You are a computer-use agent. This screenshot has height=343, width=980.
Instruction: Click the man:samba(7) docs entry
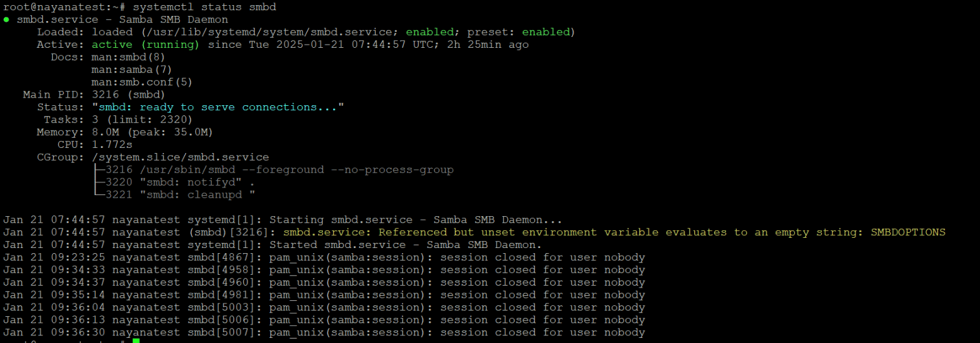click(132, 69)
